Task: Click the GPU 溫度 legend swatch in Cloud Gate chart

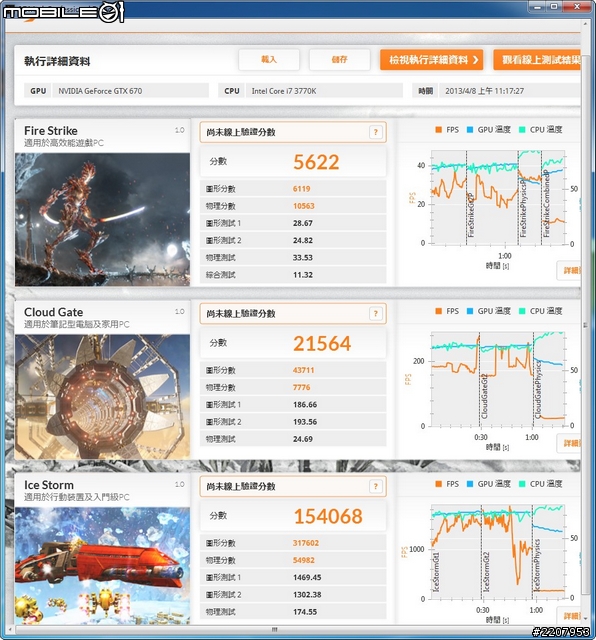Action: click(470, 311)
